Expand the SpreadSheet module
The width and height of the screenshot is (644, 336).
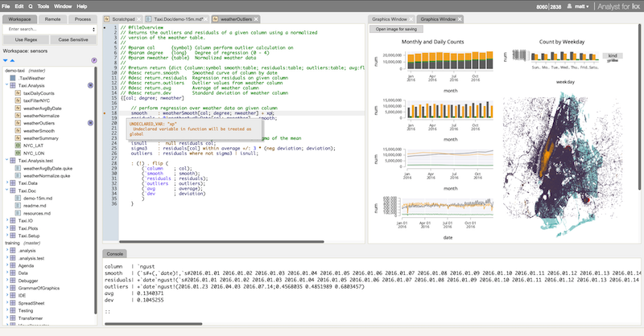[x=7, y=303]
